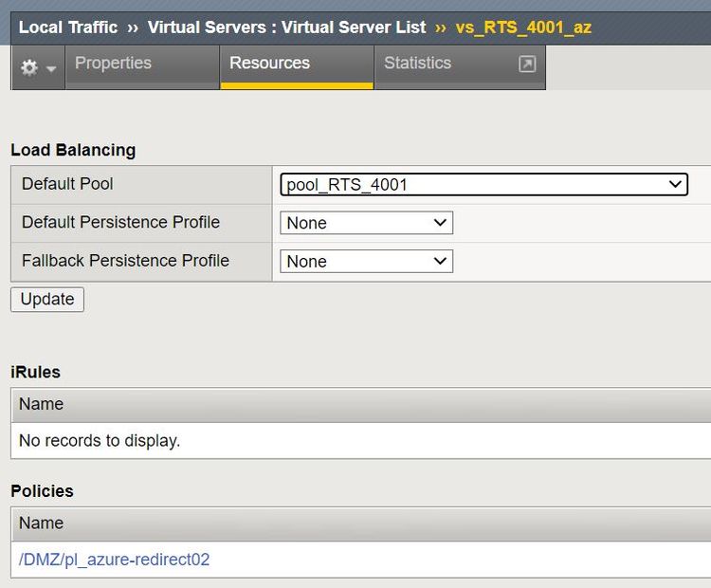Screen dimensions: 711x588
Task: Open Default Persistence Profile dropdown
Action: click(366, 223)
